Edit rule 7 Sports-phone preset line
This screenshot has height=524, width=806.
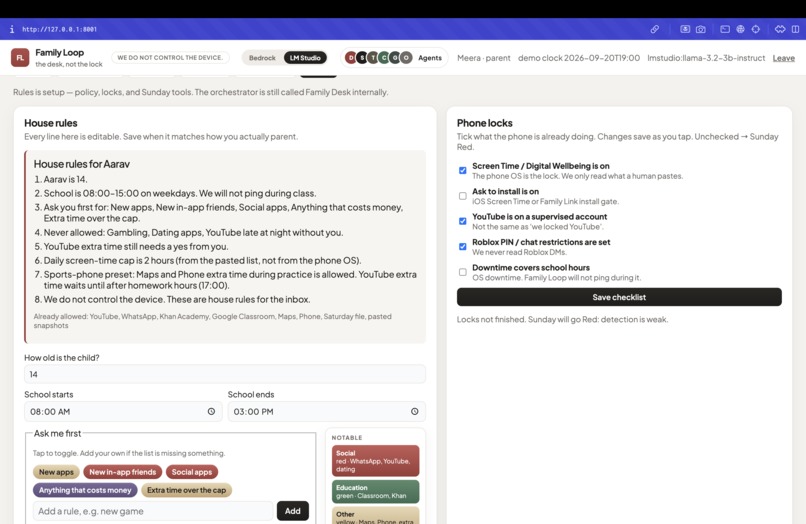pyautogui.click(x=230, y=280)
